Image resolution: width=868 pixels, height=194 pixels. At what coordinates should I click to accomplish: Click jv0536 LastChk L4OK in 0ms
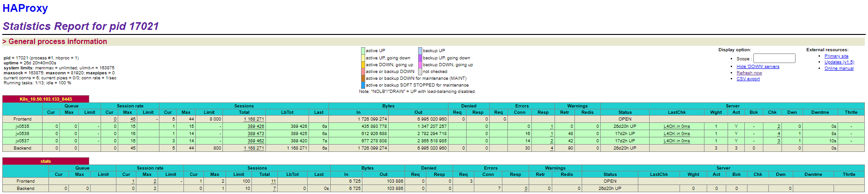pyautogui.click(x=677, y=134)
